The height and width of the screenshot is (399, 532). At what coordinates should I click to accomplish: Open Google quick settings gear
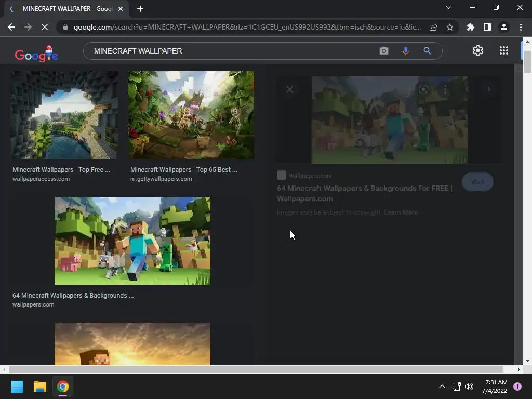tap(478, 50)
